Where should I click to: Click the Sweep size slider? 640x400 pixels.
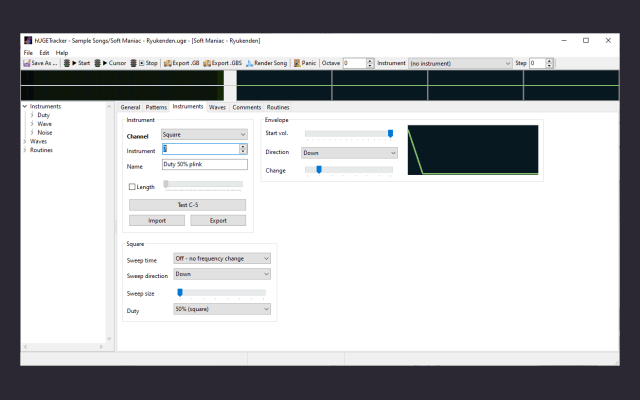pyautogui.click(x=222, y=293)
